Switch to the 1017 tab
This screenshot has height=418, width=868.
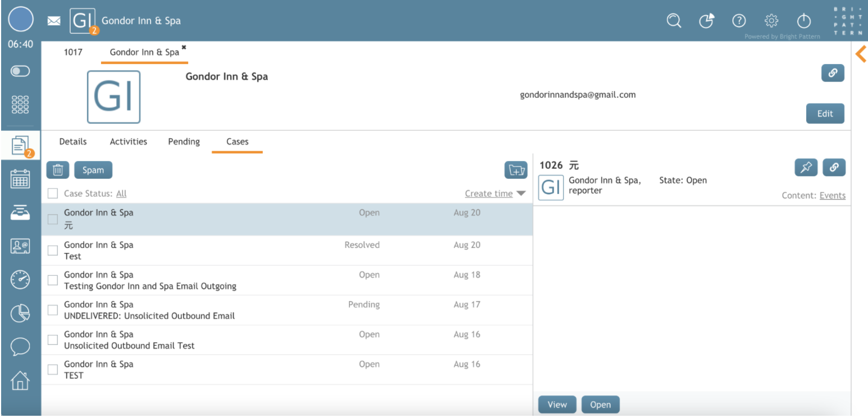73,52
